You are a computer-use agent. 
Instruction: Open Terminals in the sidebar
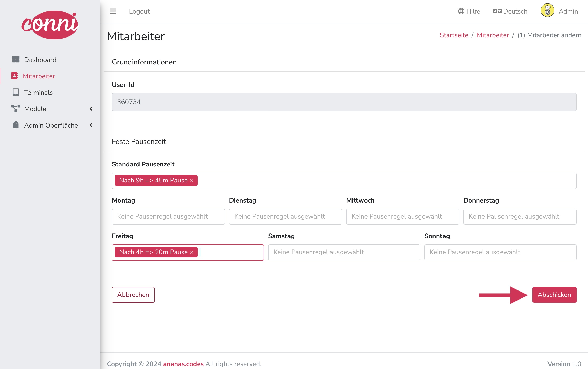pyautogui.click(x=50, y=92)
